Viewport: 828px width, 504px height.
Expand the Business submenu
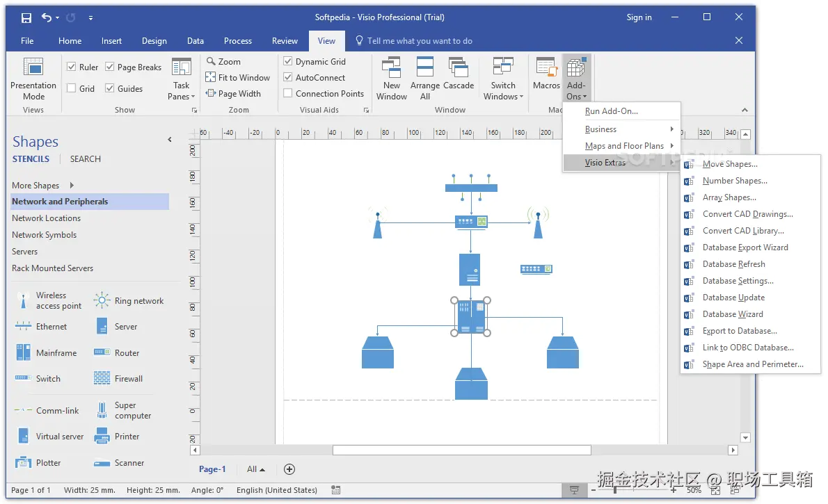tap(621, 129)
